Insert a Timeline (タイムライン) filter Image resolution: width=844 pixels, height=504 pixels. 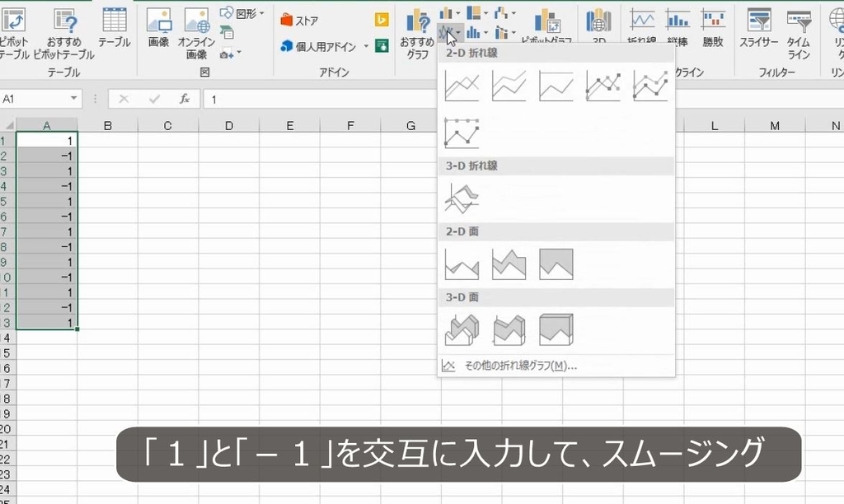799,33
